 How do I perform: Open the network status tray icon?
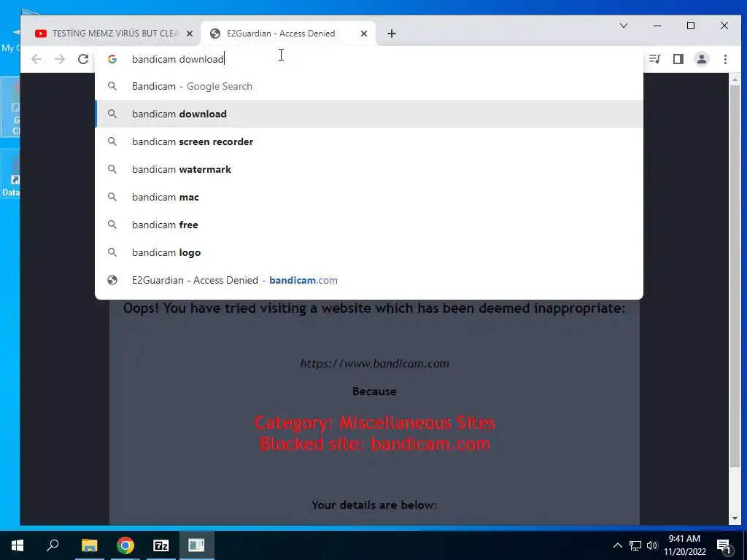pyautogui.click(x=635, y=545)
